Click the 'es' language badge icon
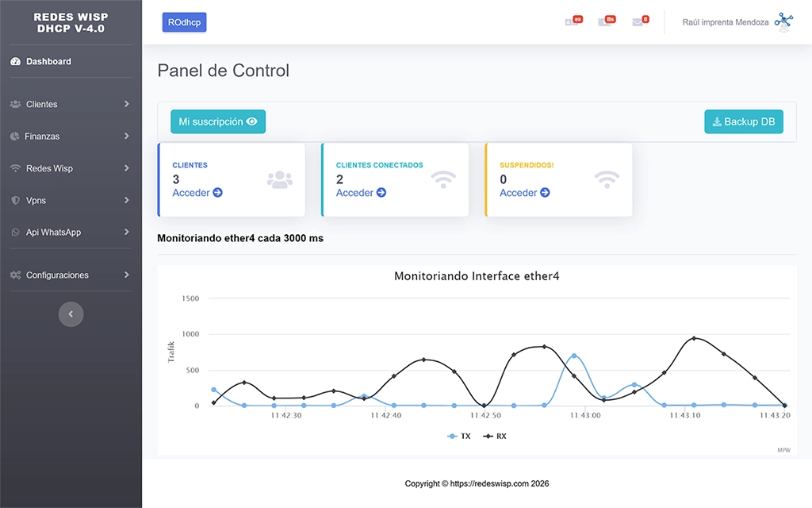 (x=573, y=21)
